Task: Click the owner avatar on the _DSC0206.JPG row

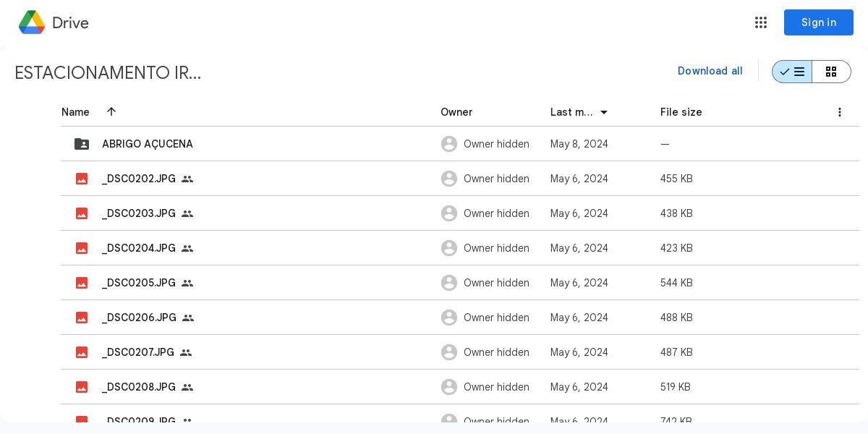Action: click(449, 318)
